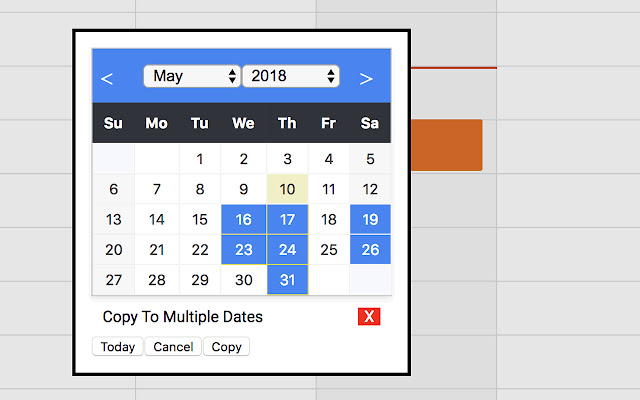The image size is (640, 400).
Task: Deselect highlighted date 17
Action: click(x=287, y=220)
